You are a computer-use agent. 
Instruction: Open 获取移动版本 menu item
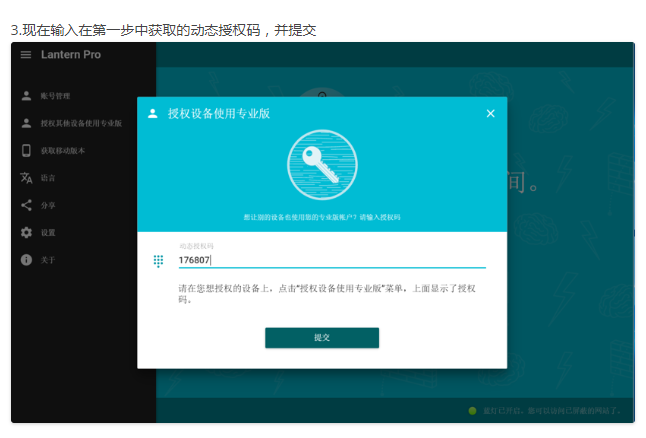click(x=63, y=150)
